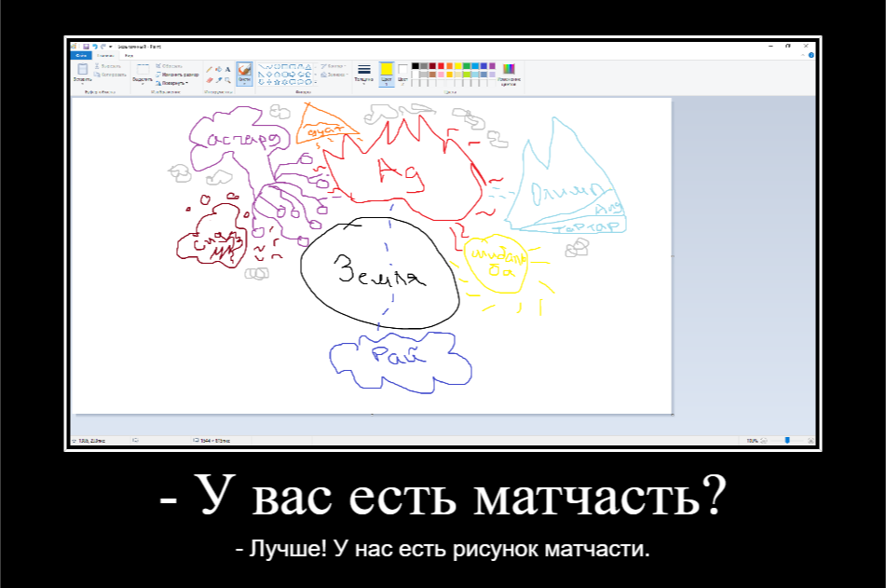
Task: Pick the bright red palette swatch
Action: pos(441,66)
